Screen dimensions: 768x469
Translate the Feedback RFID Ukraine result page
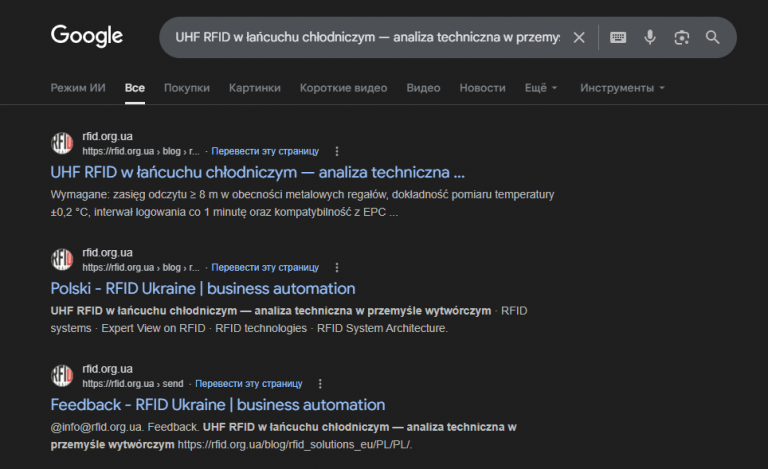(x=249, y=384)
